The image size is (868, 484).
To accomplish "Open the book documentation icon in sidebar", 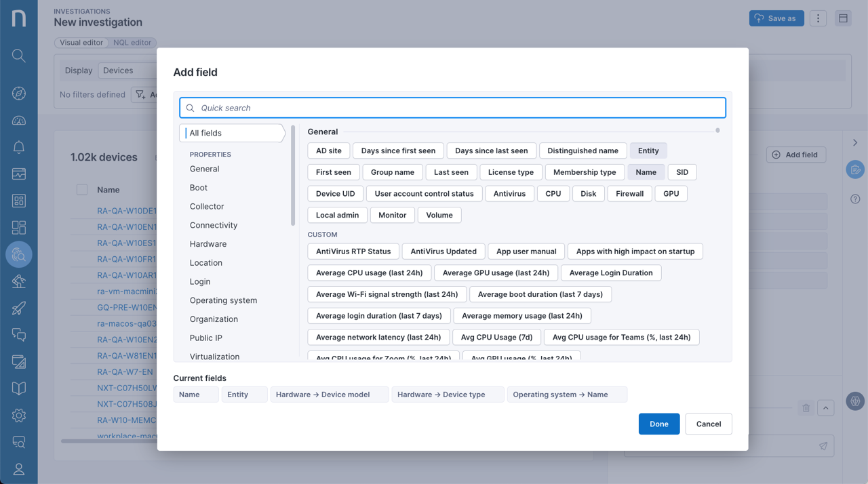I will coord(19,388).
